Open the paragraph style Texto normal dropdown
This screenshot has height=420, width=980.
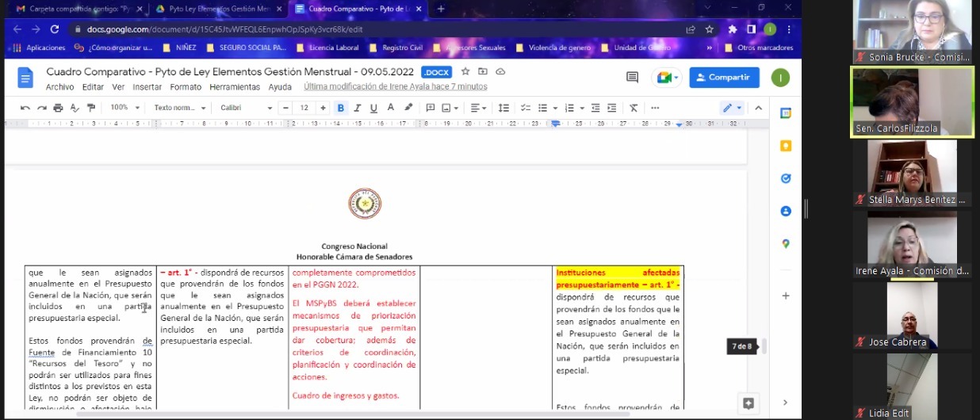click(x=180, y=108)
